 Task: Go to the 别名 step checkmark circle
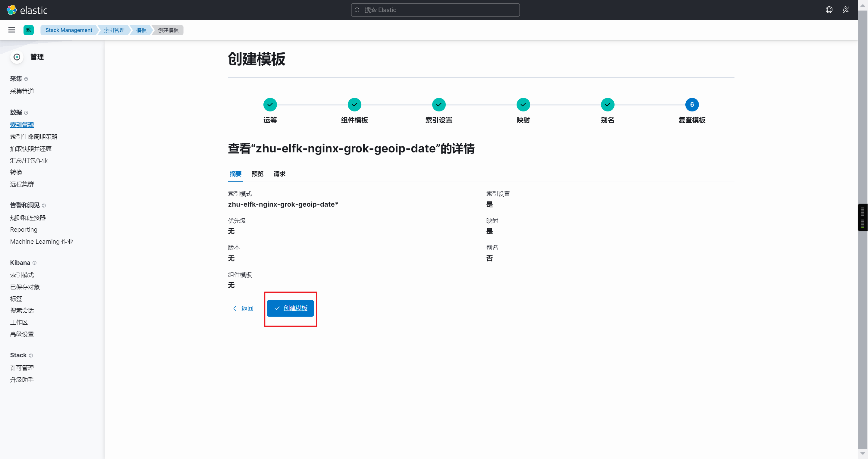[x=608, y=105]
